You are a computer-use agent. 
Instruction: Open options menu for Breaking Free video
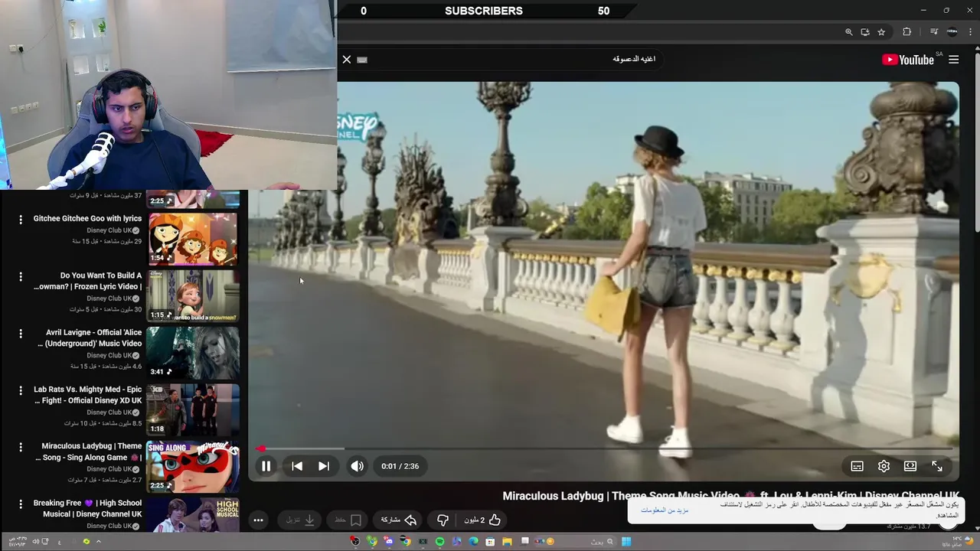[x=21, y=504]
